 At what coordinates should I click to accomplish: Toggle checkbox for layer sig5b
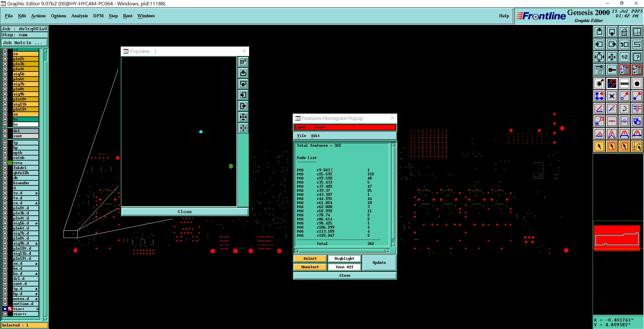click(5, 74)
